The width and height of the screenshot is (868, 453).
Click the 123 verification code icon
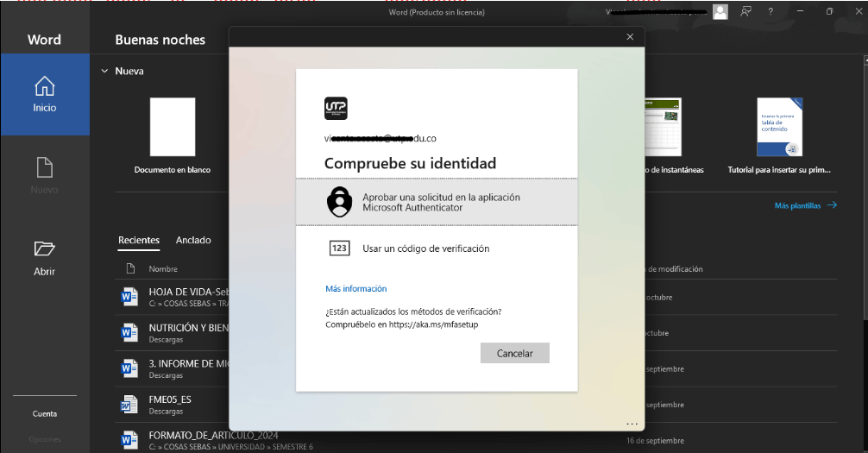click(339, 249)
